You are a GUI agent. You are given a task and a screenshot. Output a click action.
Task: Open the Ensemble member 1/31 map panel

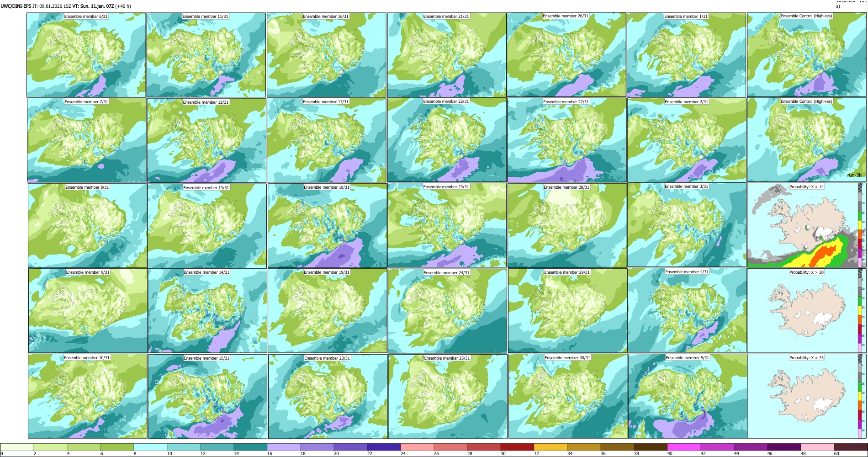(686, 54)
